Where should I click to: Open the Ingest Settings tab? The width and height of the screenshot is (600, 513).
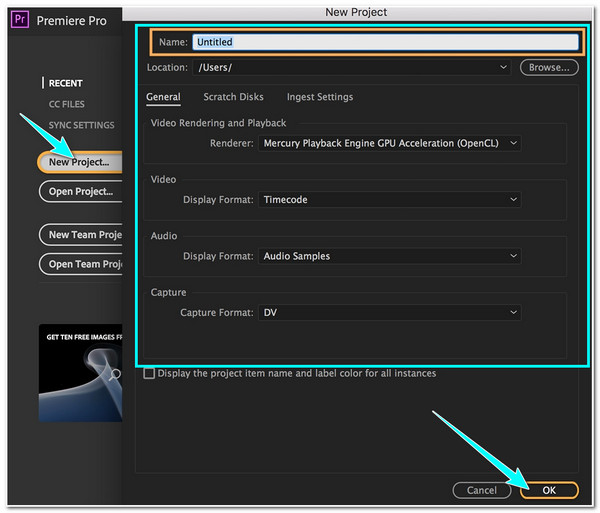click(x=320, y=97)
